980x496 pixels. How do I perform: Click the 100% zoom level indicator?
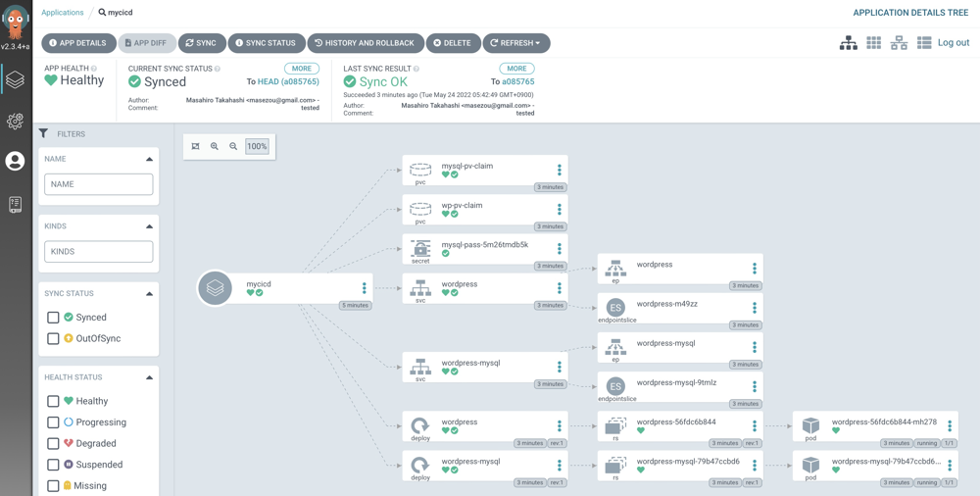click(257, 146)
